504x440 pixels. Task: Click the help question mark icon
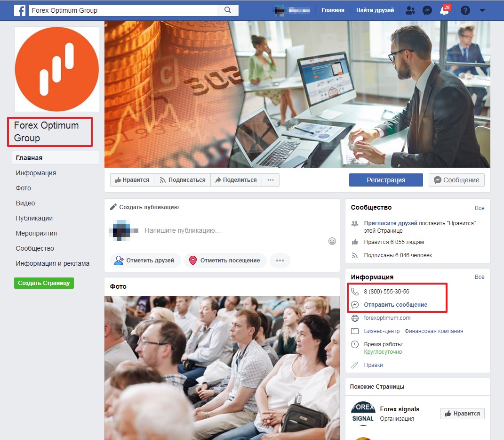[x=465, y=10]
